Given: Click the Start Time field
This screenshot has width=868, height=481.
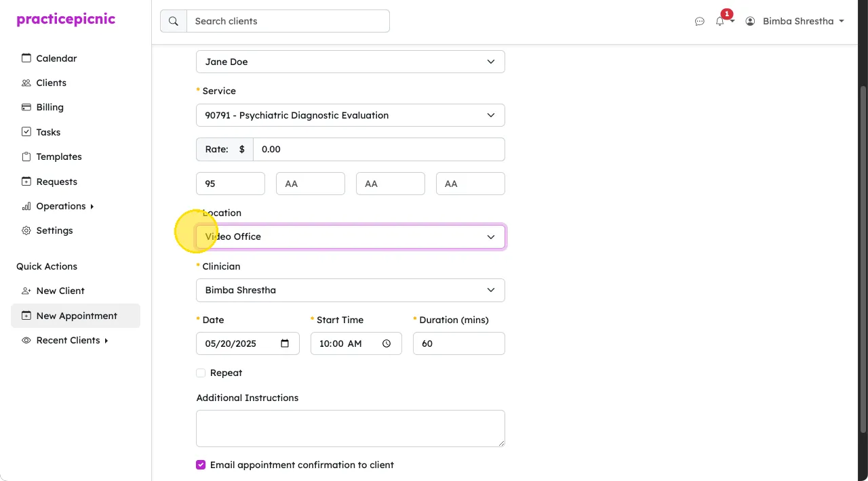Looking at the screenshot, I should (x=356, y=343).
